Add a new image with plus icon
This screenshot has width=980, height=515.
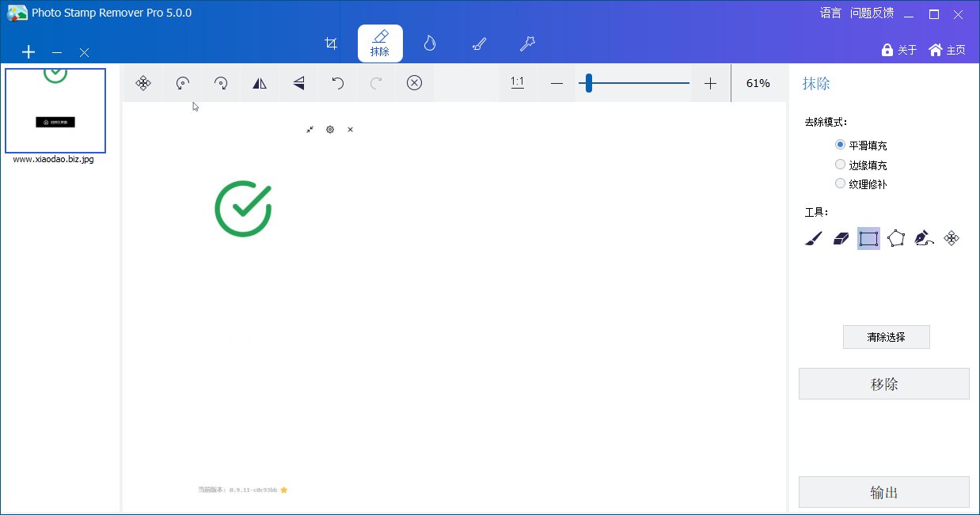(28, 52)
